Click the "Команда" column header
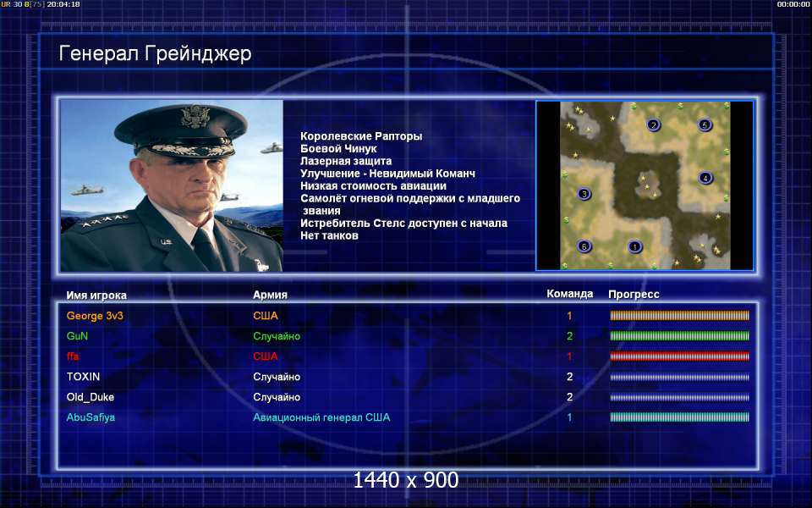This screenshot has width=812, height=508. (x=569, y=294)
